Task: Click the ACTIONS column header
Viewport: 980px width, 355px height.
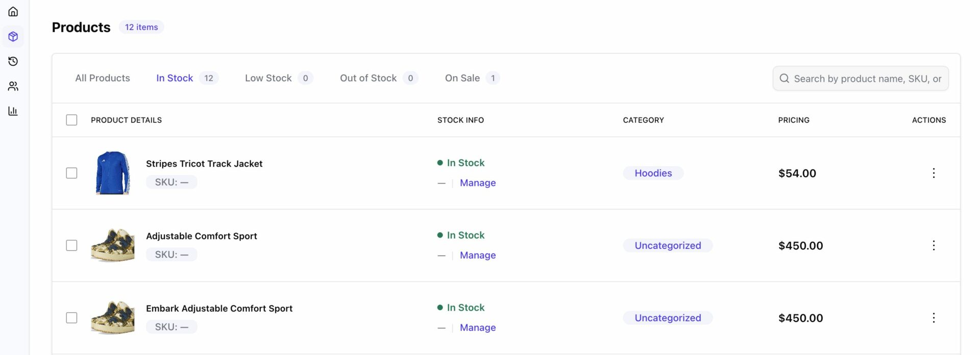Action: point(929,120)
